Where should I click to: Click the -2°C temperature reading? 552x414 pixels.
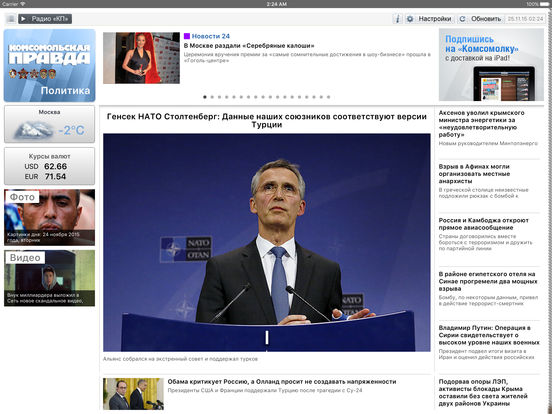[71, 131]
